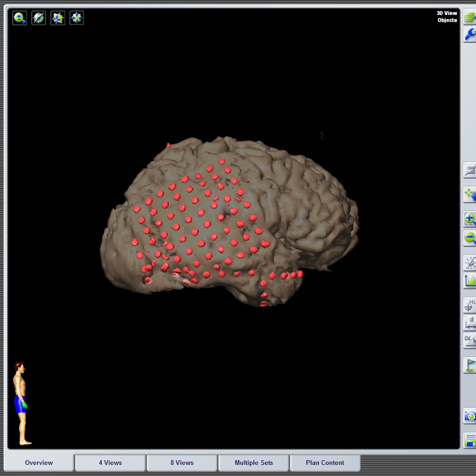Take a screenshot with camera icon
Image resolution: width=476 pixels, height=476 pixels.
coord(470,416)
